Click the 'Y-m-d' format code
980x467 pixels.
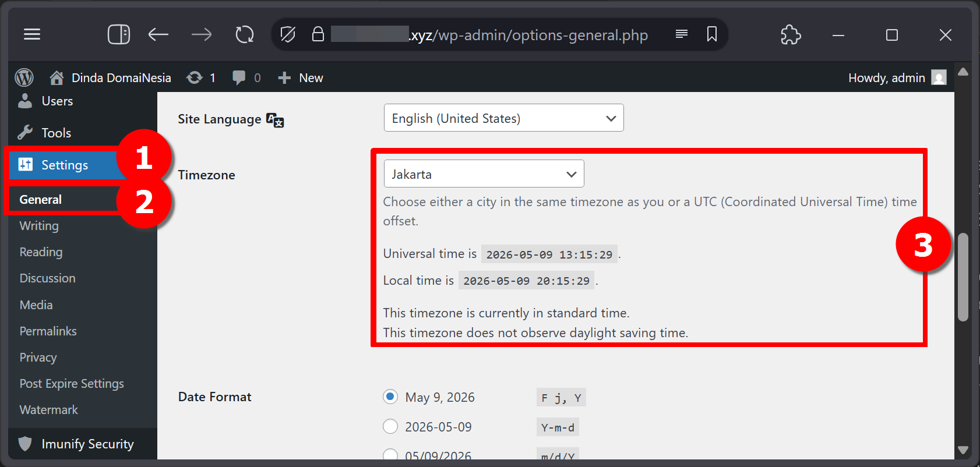[x=558, y=427]
